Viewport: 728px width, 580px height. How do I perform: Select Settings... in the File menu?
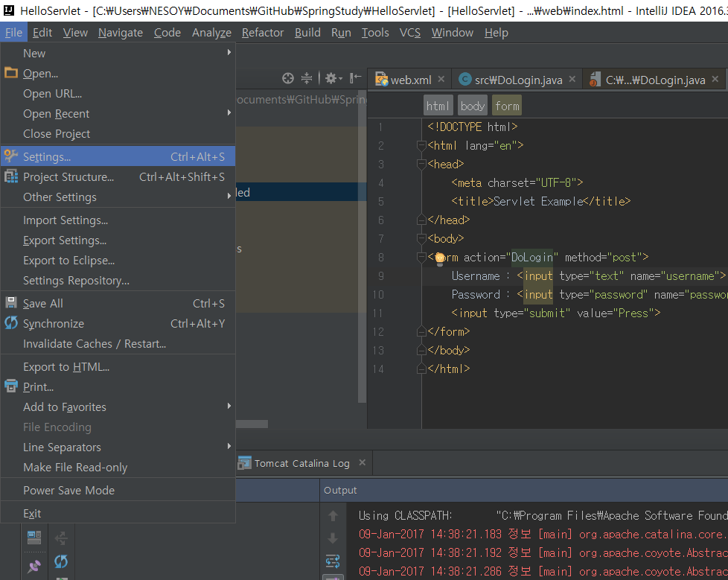tap(118, 156)
